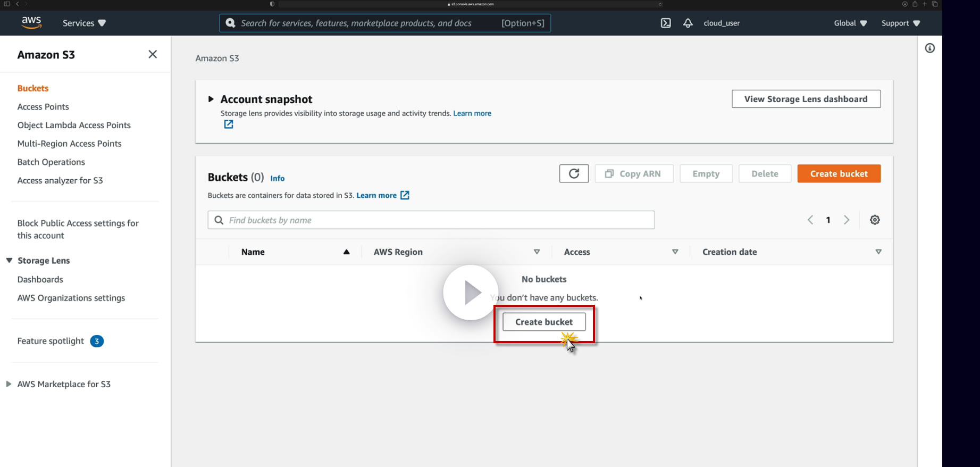This screenshot has width=980, height=467.
Task: Toggle the browser sidebar icon
Action: coord(7,4)
